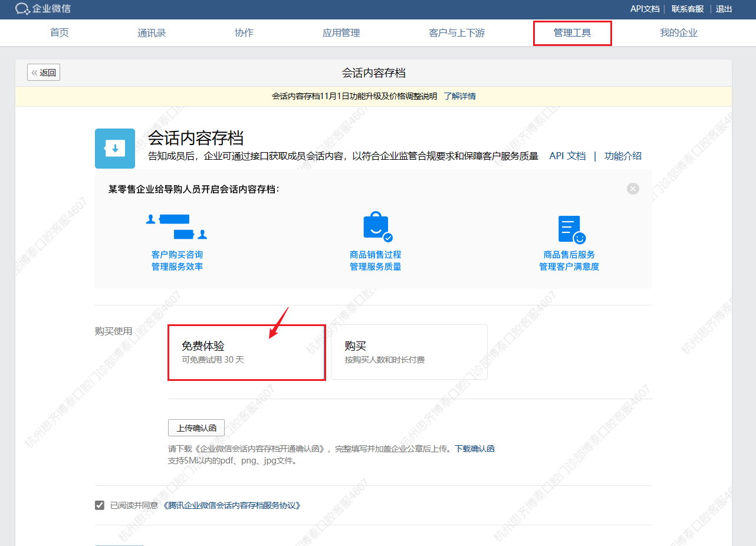Select the 管理工具 tab
Image resolution: width=756 pixels, height=546 pixels.
(x=572, y=33)
